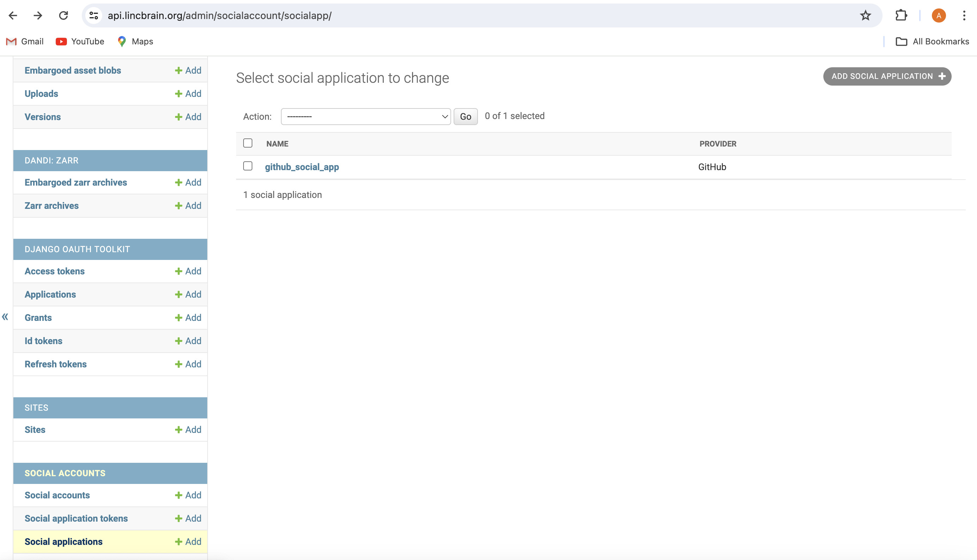This screenshot has height=560, width=977.
Task: Click the site information icon in address bar
Action: tap(93, 15)
